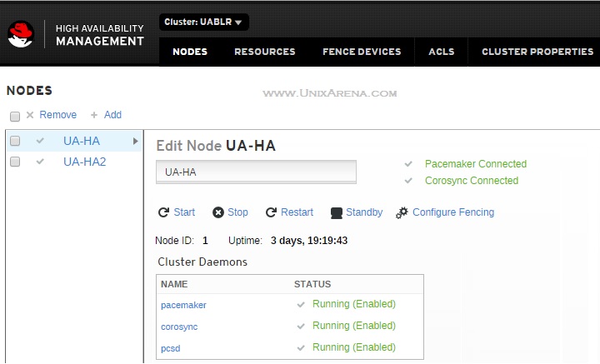Open the Configure Fencing link

coord(453,212)
